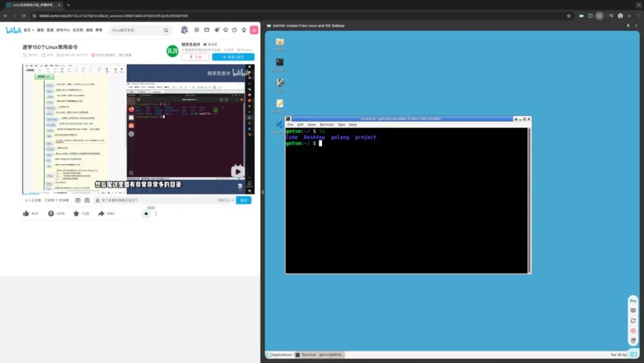Launch the Visual Studio Code desktop icon

coord(279,126)
